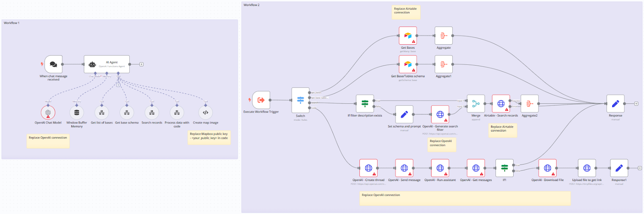Select the Replace Mapbox public key sticky note
This screenshot has height=214, width=644.
click(209, 138)
